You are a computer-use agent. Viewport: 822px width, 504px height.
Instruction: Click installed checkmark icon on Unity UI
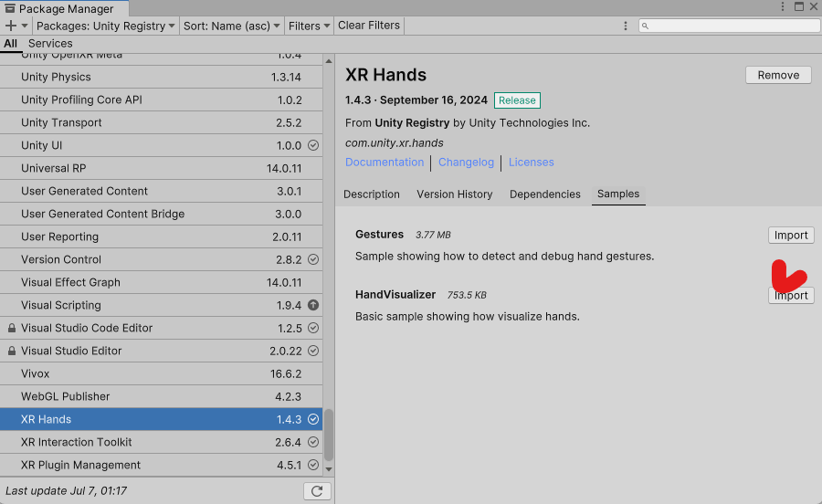[x=313, y=145]
